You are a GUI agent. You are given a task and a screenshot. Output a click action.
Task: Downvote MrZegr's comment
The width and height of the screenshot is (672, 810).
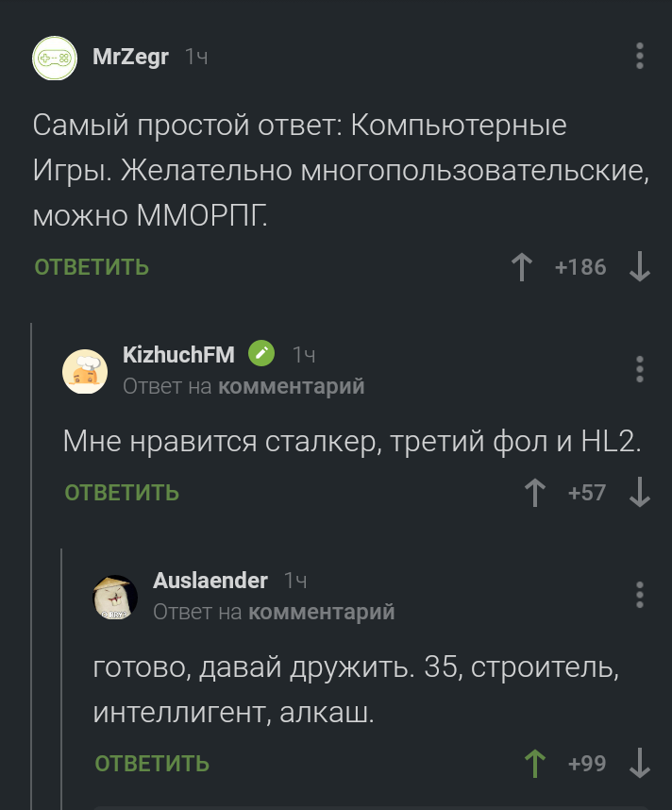639,267
